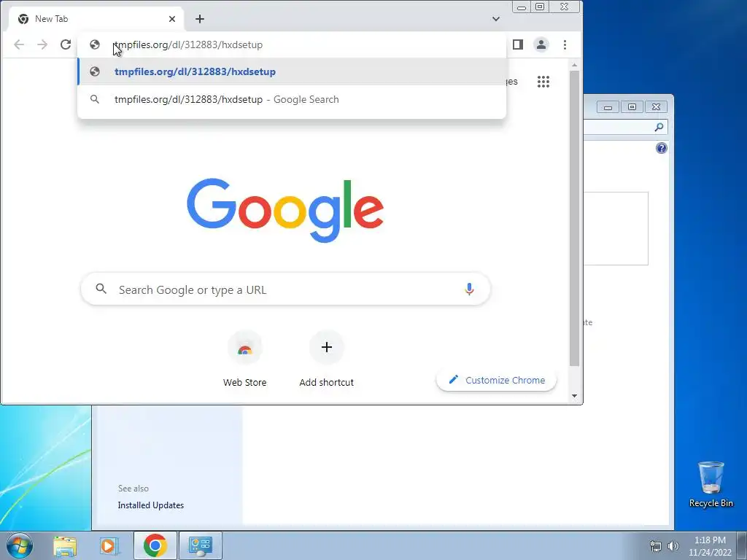The height and width of the screenshot is (560, 747).
Task: Minimize the Control Panel window behind Chrome
Action: click(608, 107)
